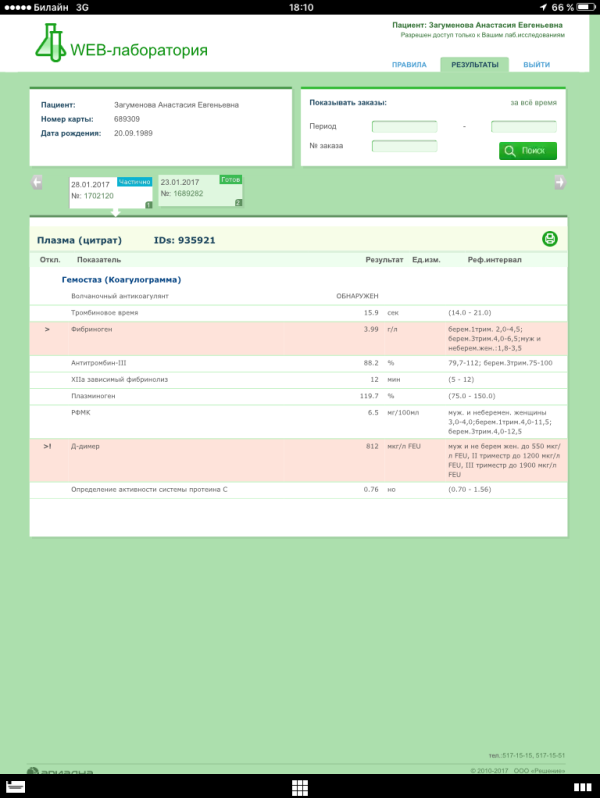Image resolution: width=600 pixels, height=798 pixels.
Task: Click the period start date field
Action: coord(404,127)
